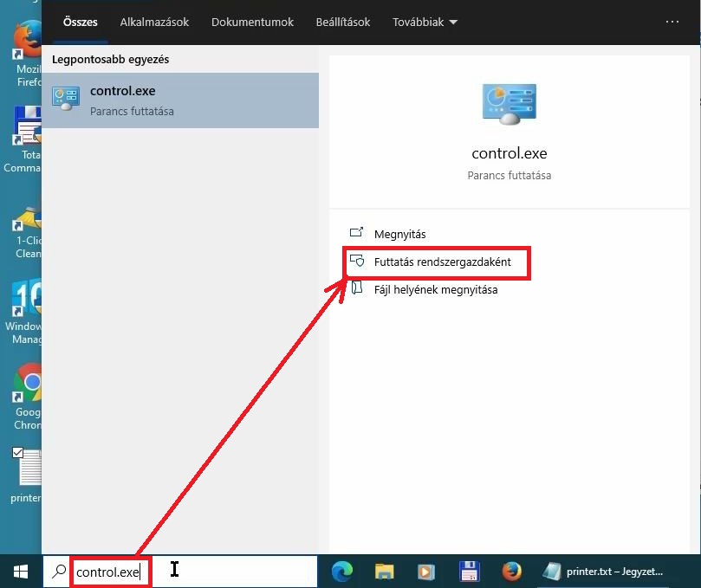Image resolution: width=701 pixels, height=588 pixels.
Task: Toggle the checkbox on printer desktop file
Action: pyautogui.click(x=17, y=453)
